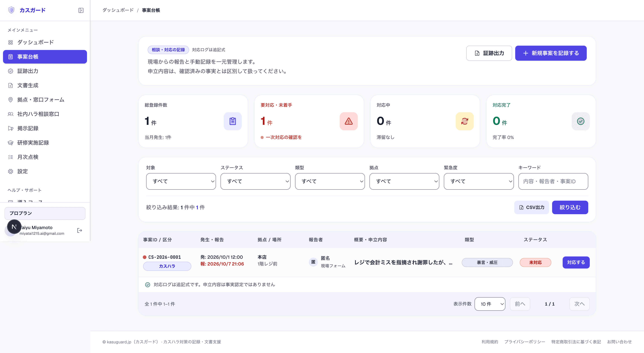Click the プロプラン plan badge
Viewport: 644px width, 353px height.
tap(45, 213)
